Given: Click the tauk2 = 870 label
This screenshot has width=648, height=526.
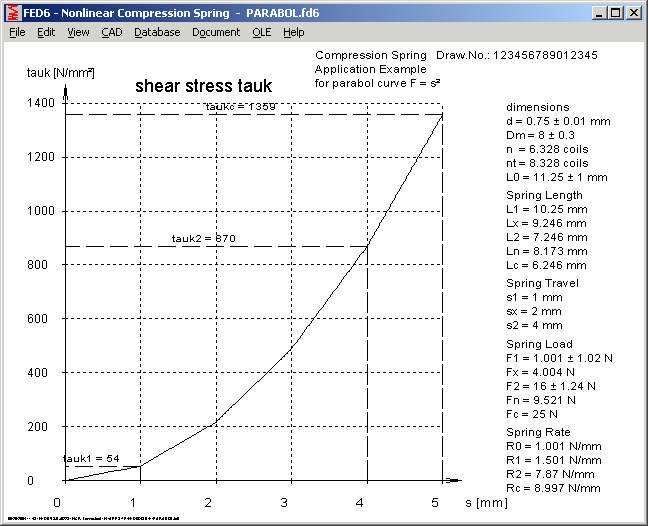Looking at the screenshot, I should (203, 238).
